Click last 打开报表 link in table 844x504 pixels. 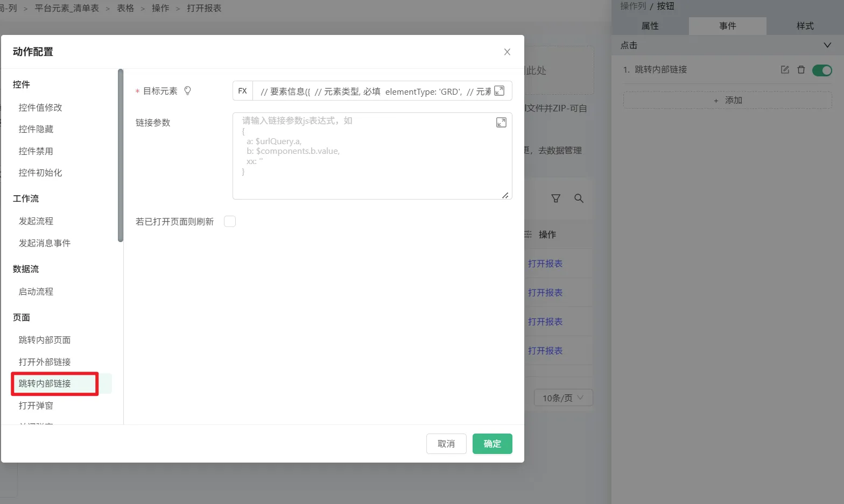(x=545, y=351)
